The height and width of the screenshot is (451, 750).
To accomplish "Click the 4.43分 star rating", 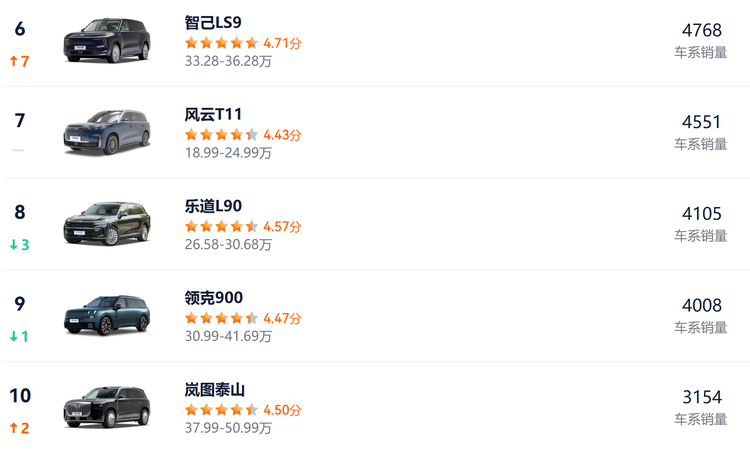I will 243,135.
